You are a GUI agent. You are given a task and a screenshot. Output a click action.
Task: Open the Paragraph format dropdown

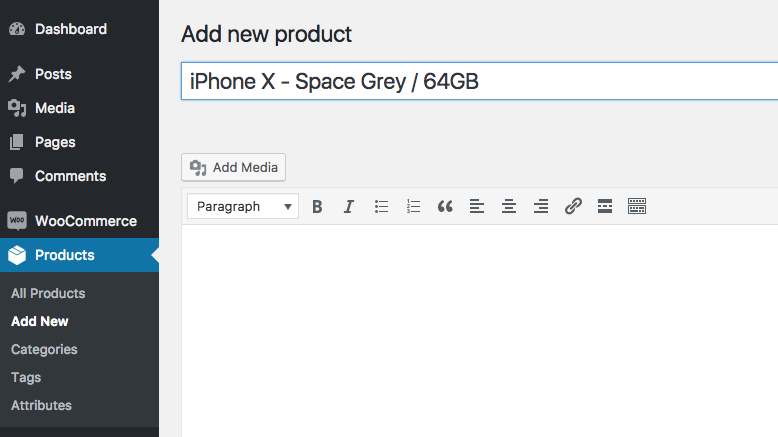pyautogui.click(x=243, y=207)
